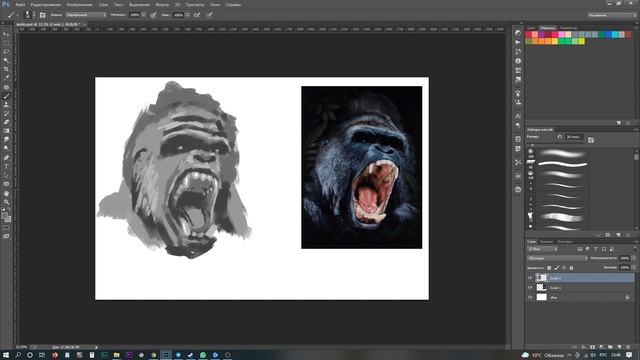Select the Eyedropper tool
Image resolution: width=640 pixels, height=360 pixels.
pyautogui.click(x=6, y=78)
